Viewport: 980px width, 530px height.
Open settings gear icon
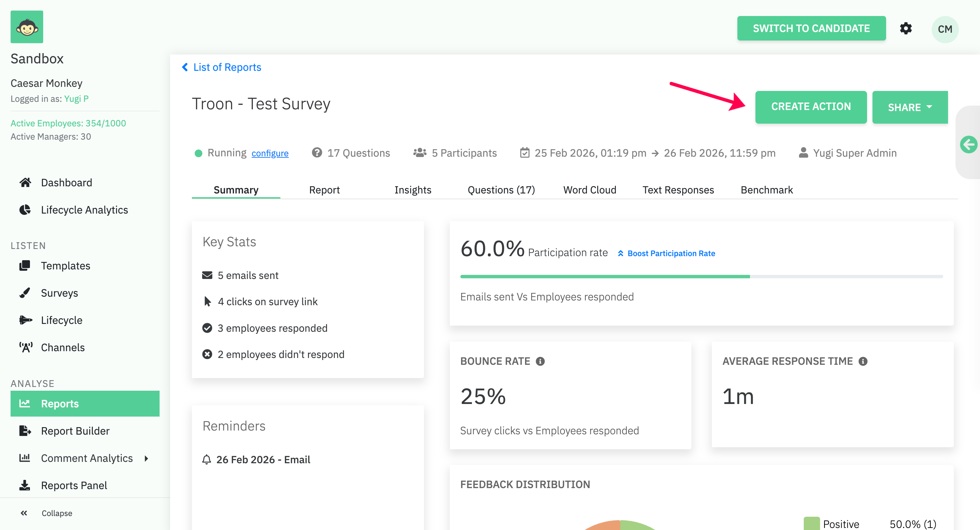(905, 29)
